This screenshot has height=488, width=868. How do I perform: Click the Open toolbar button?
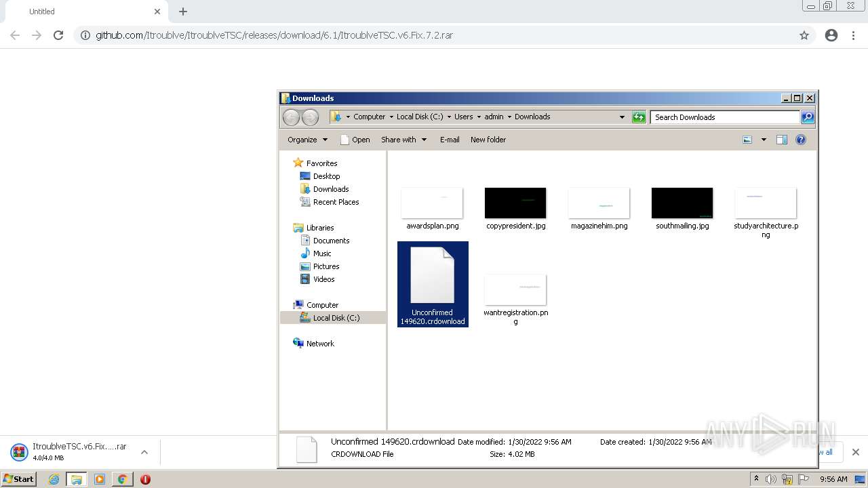355,140
